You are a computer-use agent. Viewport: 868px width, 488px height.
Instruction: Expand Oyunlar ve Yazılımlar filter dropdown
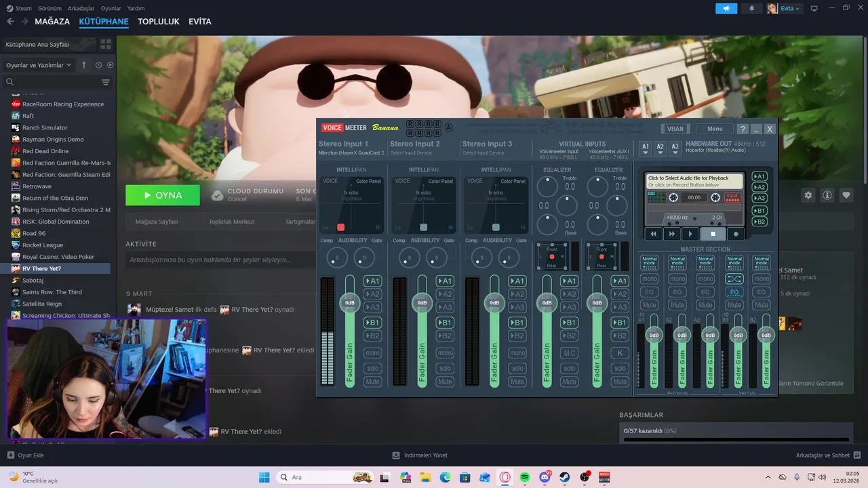pos(39,65)
